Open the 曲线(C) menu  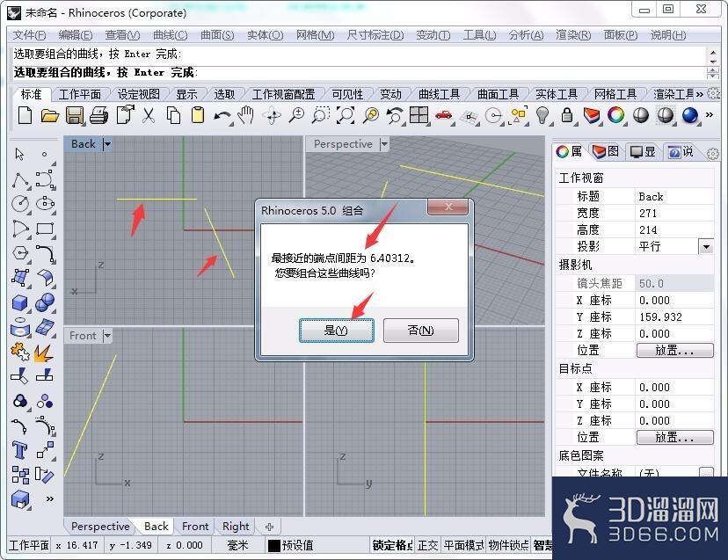(170, 35)
